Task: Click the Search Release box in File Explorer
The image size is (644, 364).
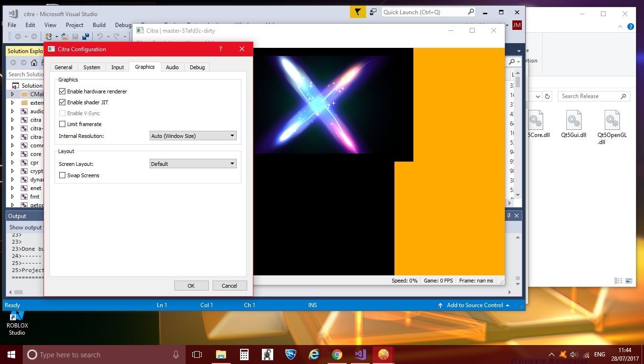Action: (594, 96)
